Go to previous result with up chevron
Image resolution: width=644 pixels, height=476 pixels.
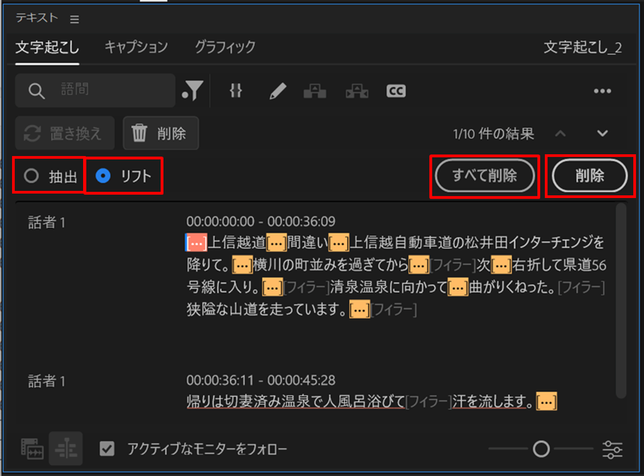(x=560, y=133)
